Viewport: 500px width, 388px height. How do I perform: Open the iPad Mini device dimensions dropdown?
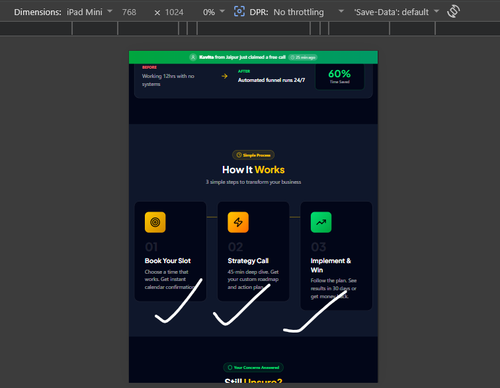[89, 12]
